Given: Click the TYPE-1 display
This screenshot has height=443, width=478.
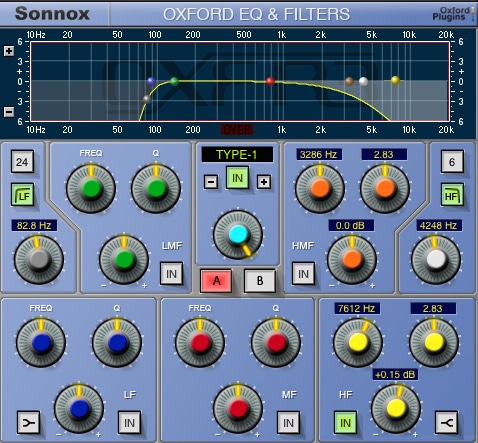Looking at the screenshot, I should tap(237, 155).
